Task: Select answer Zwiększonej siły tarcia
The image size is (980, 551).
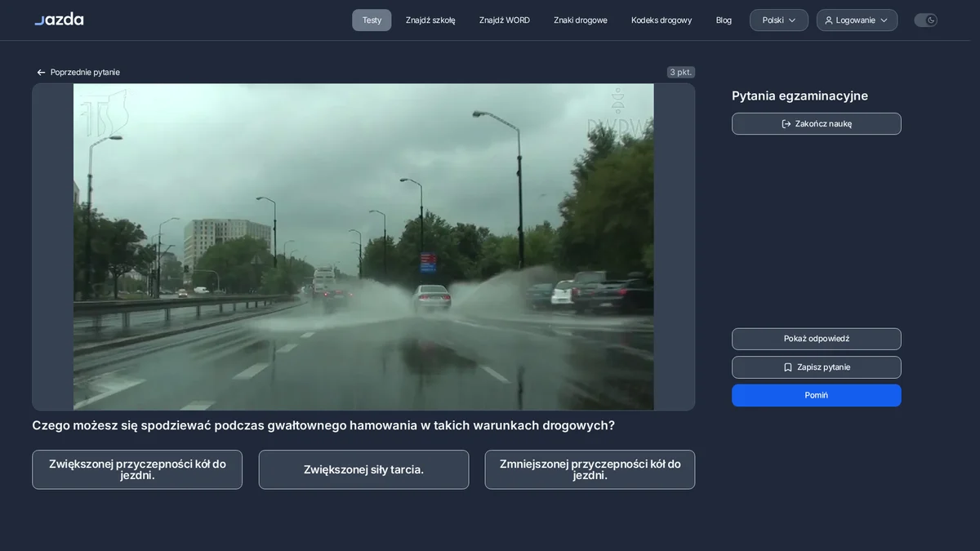Action: (363, 469)
